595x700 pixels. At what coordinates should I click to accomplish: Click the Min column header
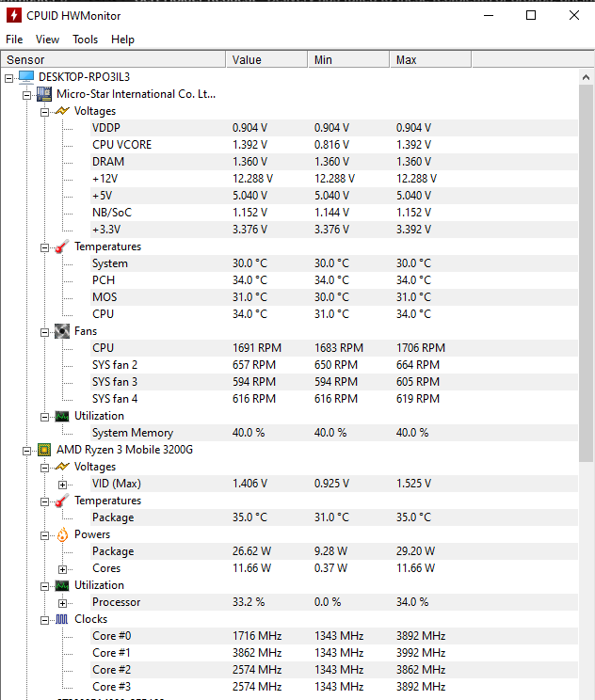coord(348,60)
